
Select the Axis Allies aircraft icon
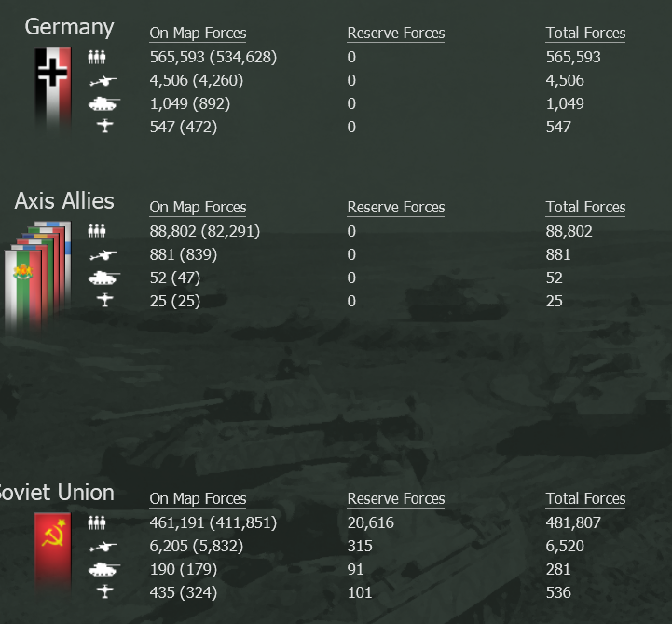tap(105, 300)
